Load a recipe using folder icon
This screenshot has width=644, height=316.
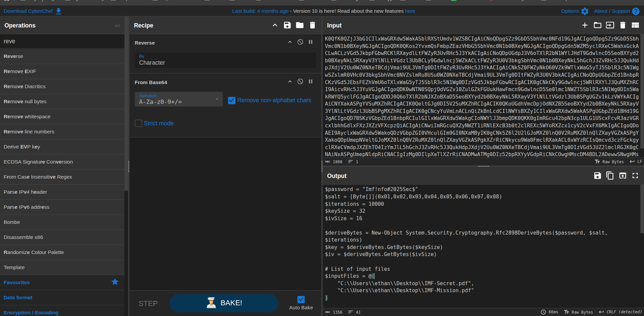pyautogui.click(x=300, y=25)
